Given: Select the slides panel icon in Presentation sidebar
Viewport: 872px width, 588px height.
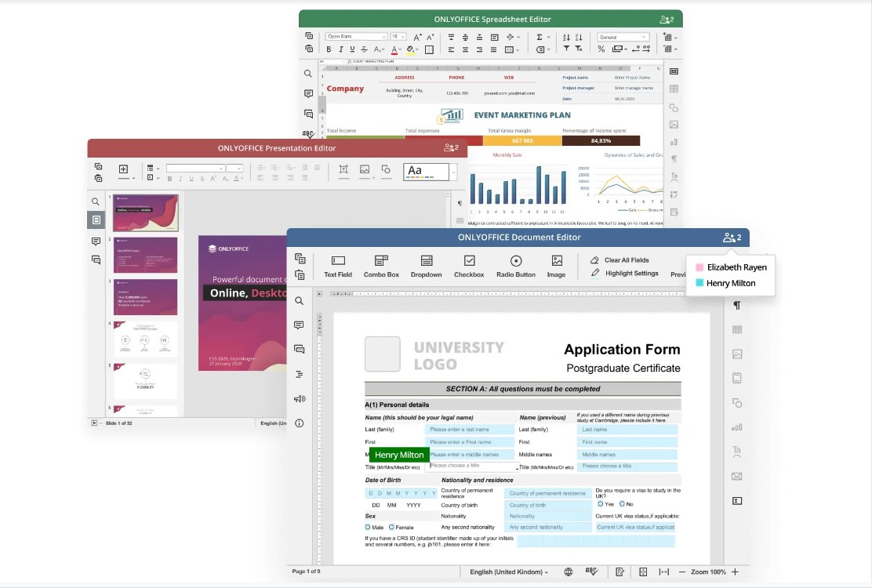Looking at the screenshot, I should (96, 220).
